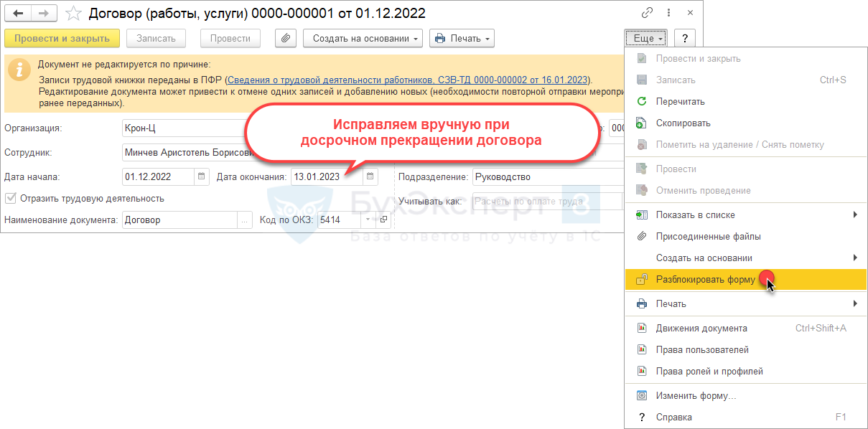The width and height of the screenshot is (868, 429).
Task: Toggle Отразить трудовую деятельность checkbox
Action: [10, 199]
